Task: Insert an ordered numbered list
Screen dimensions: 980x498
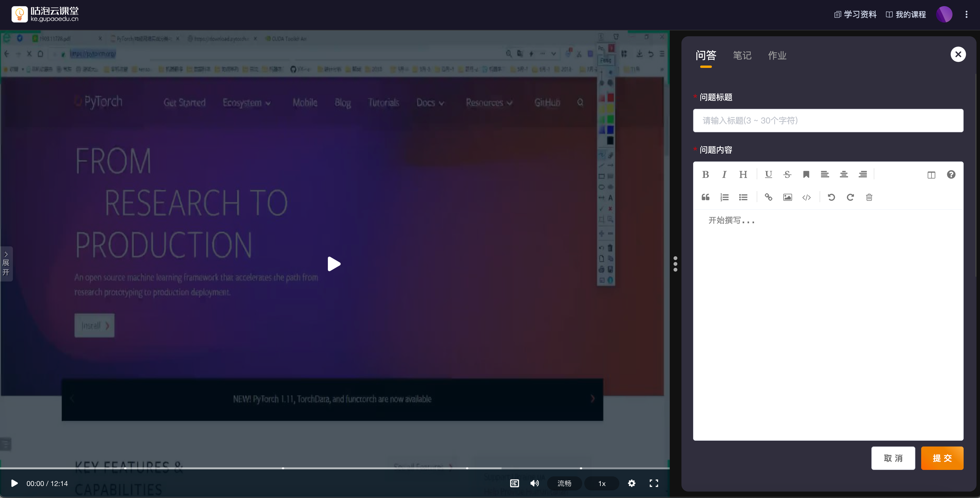Action: (x=724, y=197)
